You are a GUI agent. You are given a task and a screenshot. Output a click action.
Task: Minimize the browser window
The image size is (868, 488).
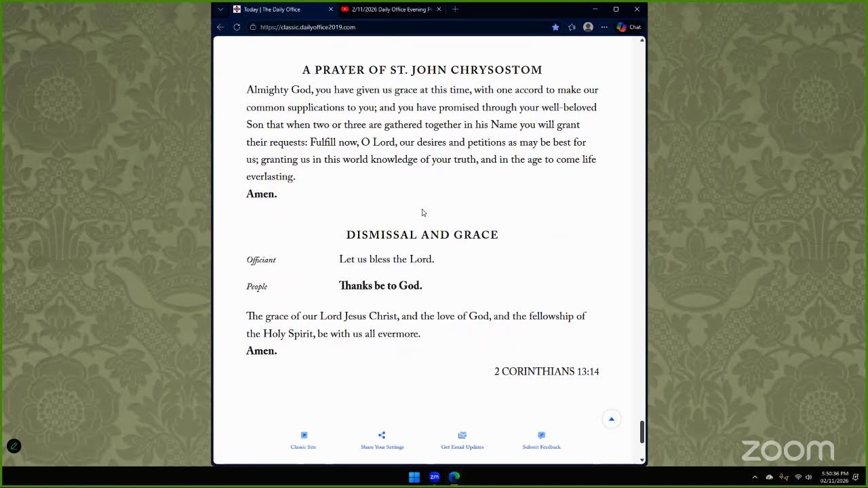(x=595, y=9)
